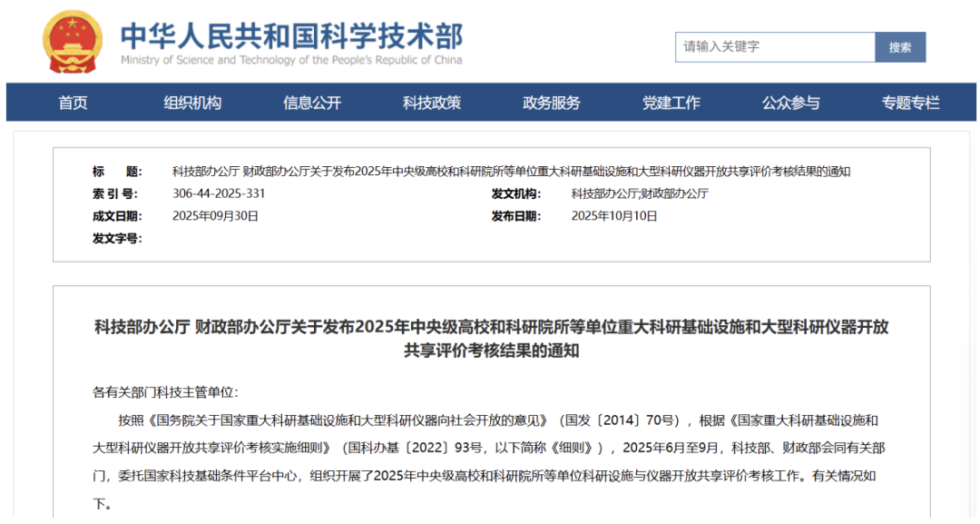This screenshot has width=980, height=524.
Task: Click index number 306-44-2025-331
Action: pyautogui.click(x=219, y=193)
